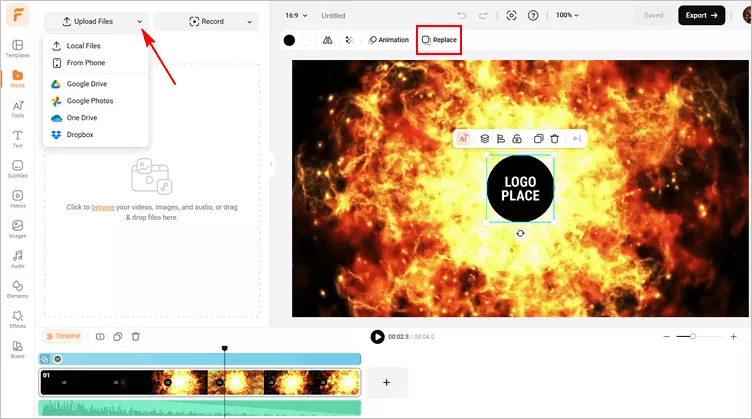Choose One Drive in upload menu

coord(96,117)
